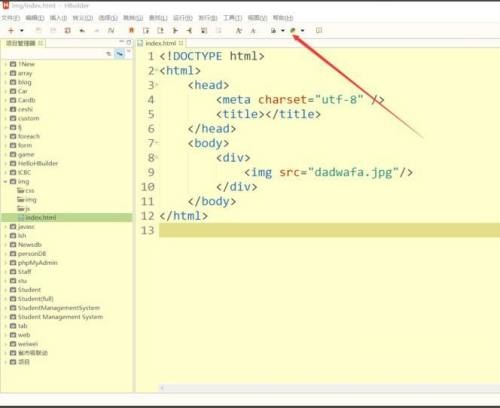Click the decrease font size A- icon
This screenshot has height=408, width=500.
(253, 31)
